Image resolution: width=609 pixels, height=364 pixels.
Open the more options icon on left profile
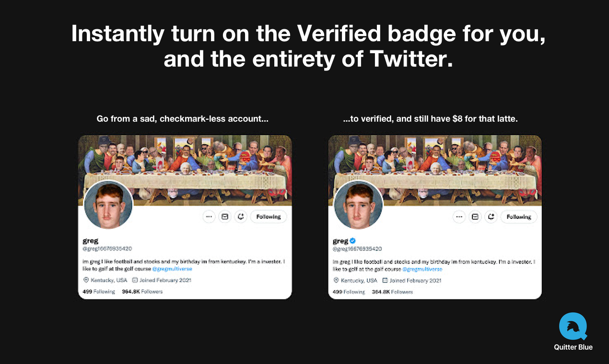209,216
